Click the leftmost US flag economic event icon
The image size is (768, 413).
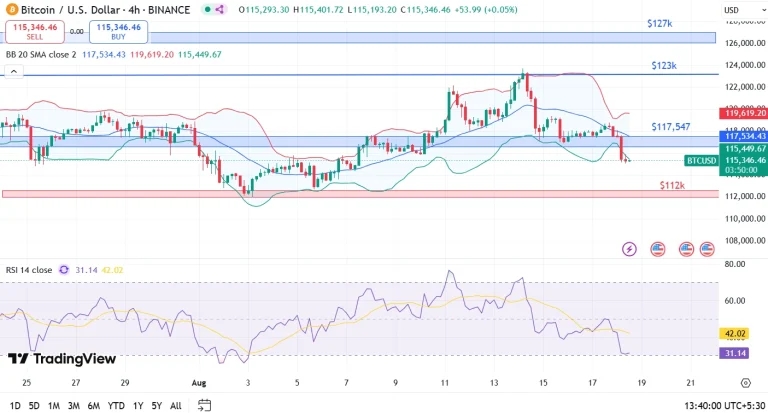click(x=657, y=248)
